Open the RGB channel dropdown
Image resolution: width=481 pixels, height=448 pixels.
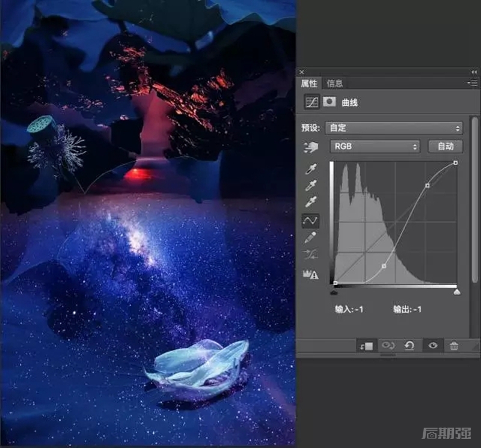pos(375,146)
